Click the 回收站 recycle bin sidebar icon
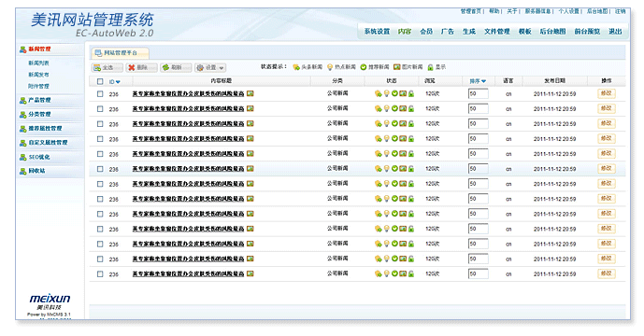 23,171
